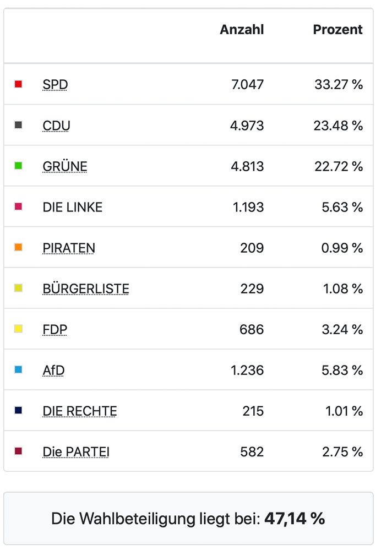
Task: Click the light blue AfD color square
Action: click(x=18, y=369)
